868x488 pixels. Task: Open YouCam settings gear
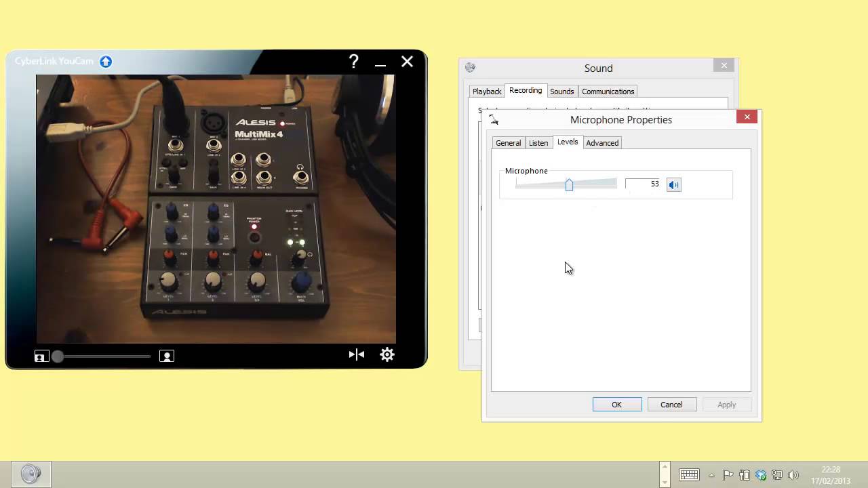coord(387,354)
